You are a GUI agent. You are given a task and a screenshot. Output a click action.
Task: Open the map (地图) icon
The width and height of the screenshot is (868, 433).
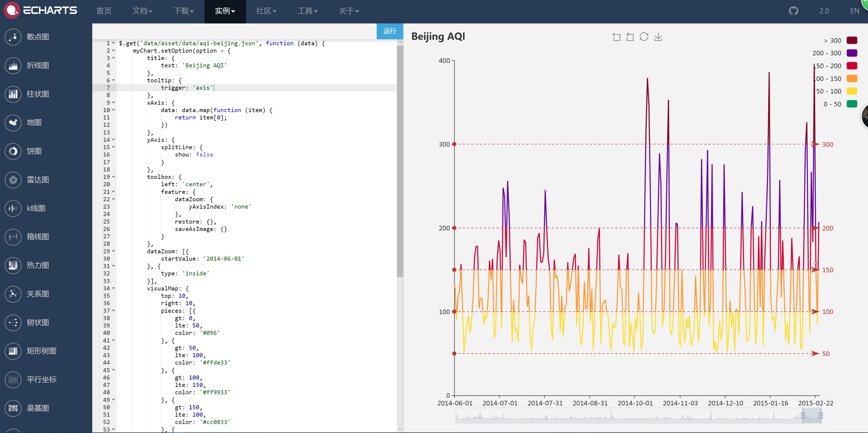[x=13, y=122]
